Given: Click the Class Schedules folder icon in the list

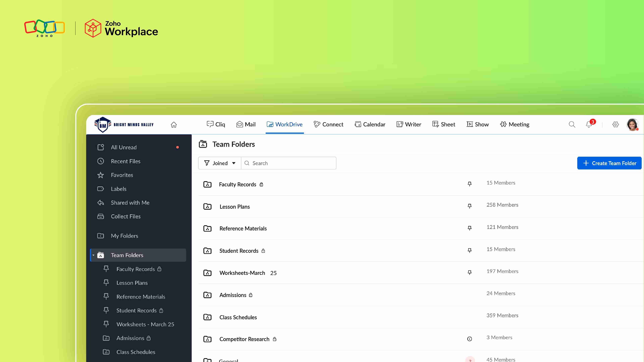Looking at the screenshot, I should click(207, 317).
